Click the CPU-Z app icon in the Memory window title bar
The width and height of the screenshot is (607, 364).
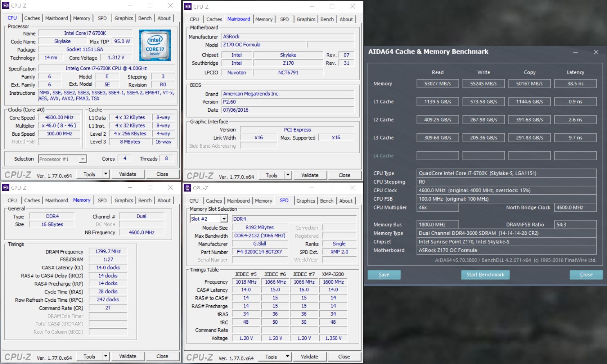tap(6, 188)
